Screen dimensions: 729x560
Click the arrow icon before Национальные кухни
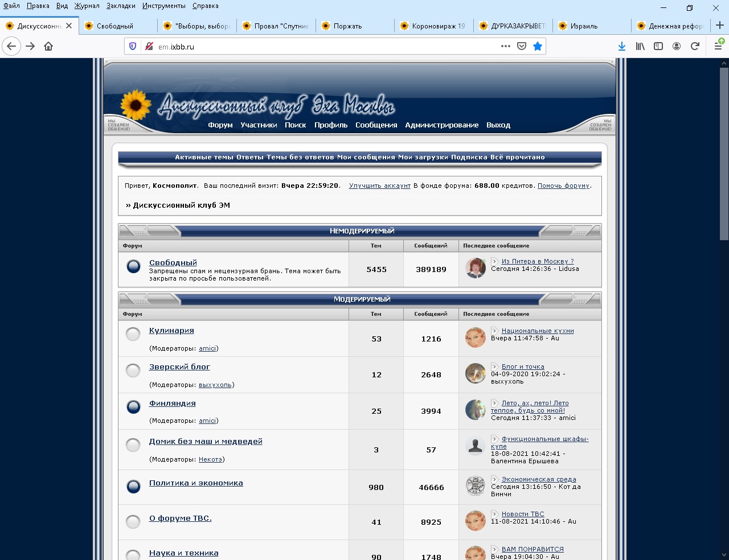coord(495,331)
